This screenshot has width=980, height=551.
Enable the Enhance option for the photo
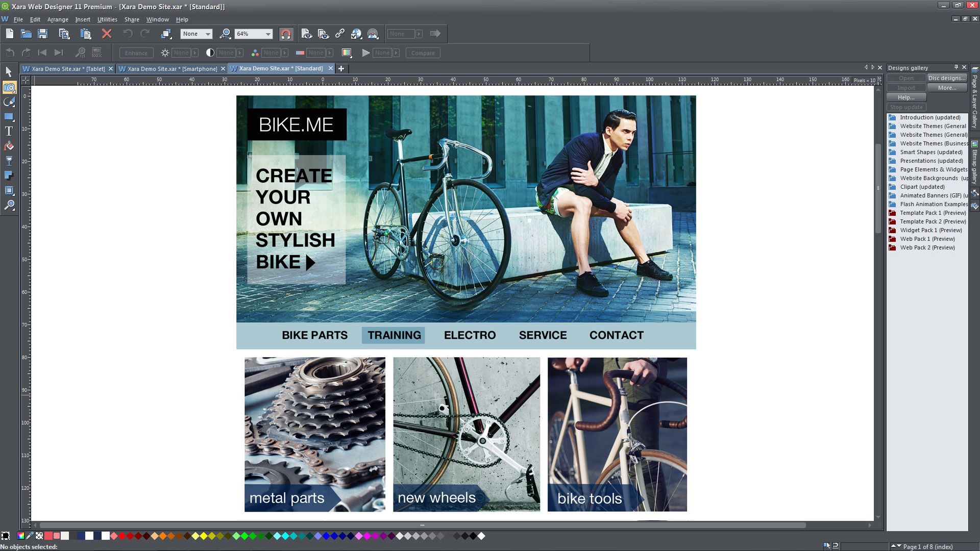coord(136,53)
